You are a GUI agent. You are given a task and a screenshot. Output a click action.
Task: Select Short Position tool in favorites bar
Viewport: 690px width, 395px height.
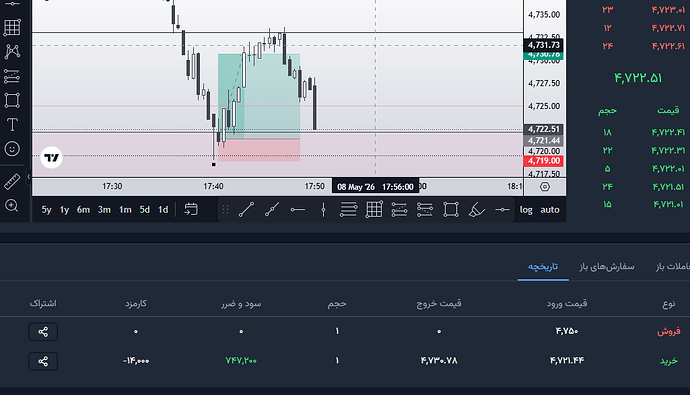click(425, 210)
